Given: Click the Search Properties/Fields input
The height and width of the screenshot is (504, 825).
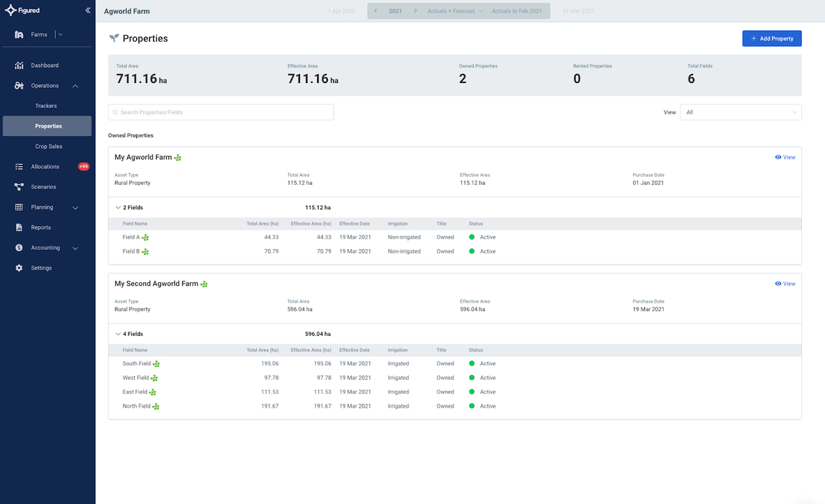Looking at the screenshot, I should pos(221,112).
